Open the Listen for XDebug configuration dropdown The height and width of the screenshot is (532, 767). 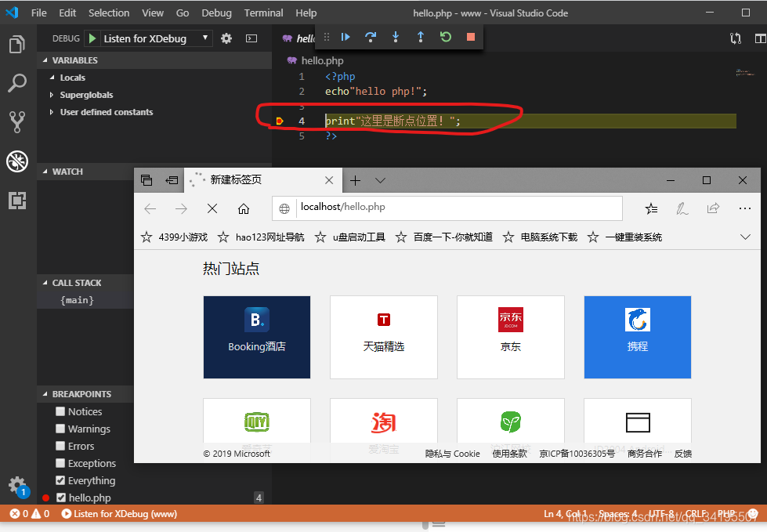[x=157, y=38]
